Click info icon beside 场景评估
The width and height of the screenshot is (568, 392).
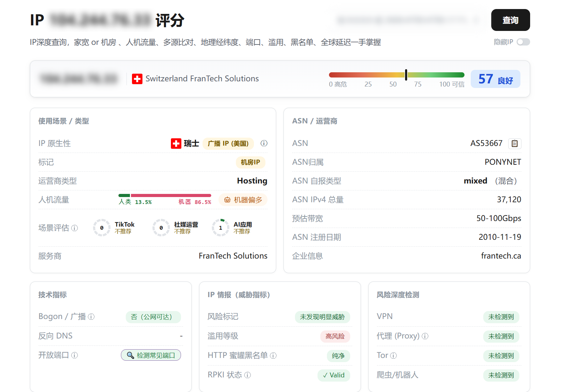tap(75, 228)
